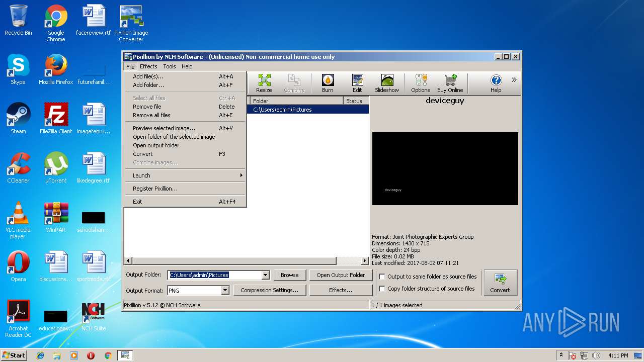The width and height of the screenshot is (644, 362).
Task: Open µTorrent desktop shortcut
Action: (x=56, y=168)
